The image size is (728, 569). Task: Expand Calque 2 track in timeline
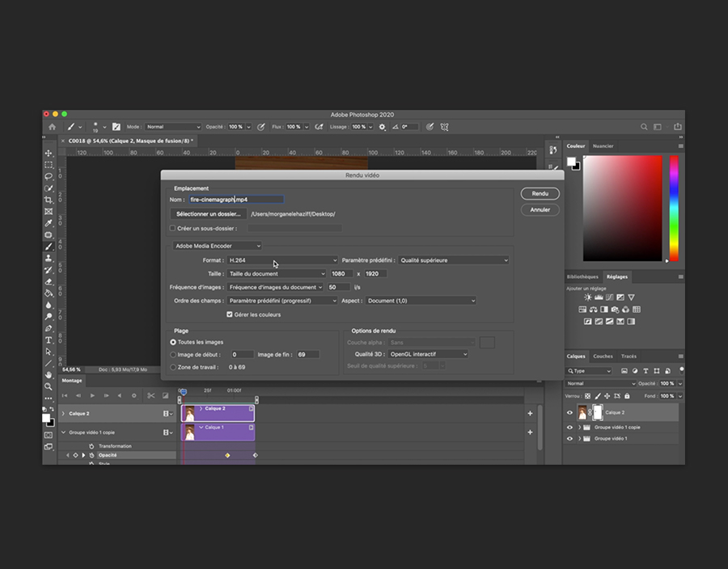(64, 414)
